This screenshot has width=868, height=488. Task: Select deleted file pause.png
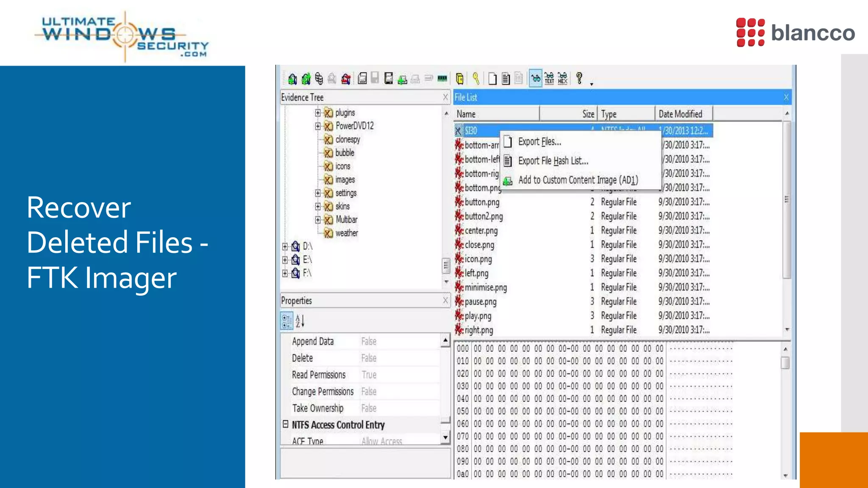[480, 302]
